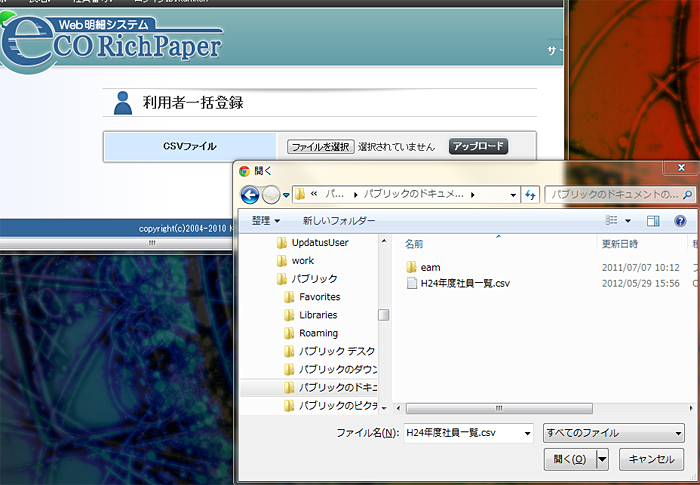Click the back arrow in file dialog
The image size is (700, 485).
(250, 195)
